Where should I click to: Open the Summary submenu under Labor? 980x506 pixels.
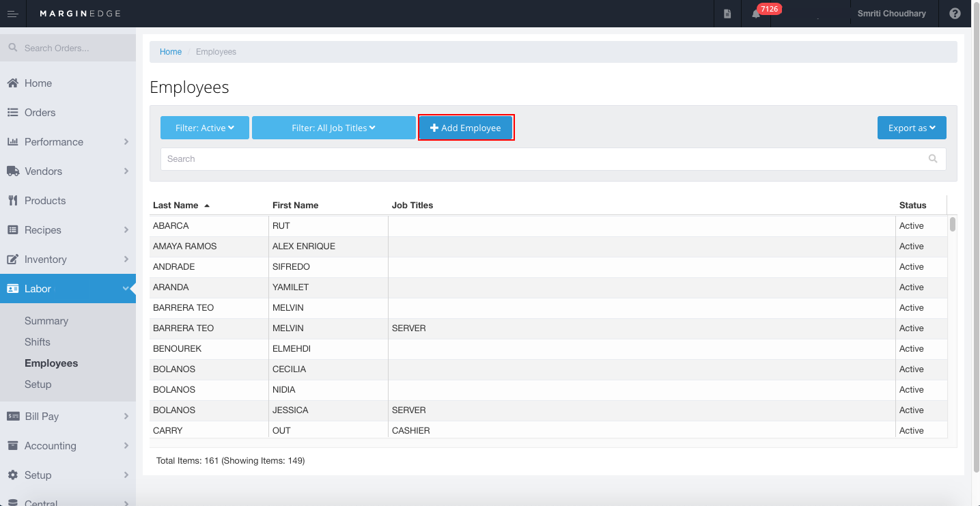46,320
